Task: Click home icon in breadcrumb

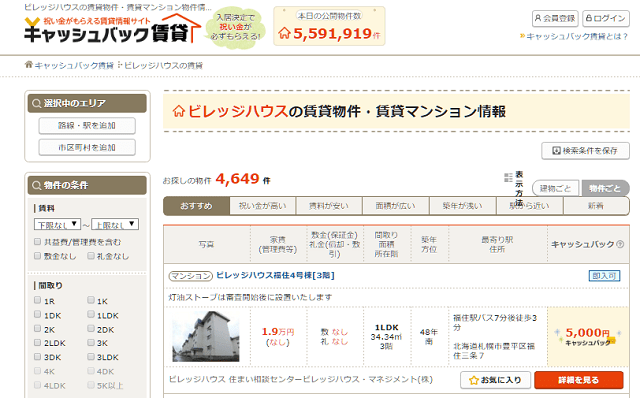Action: coord(29,64)
